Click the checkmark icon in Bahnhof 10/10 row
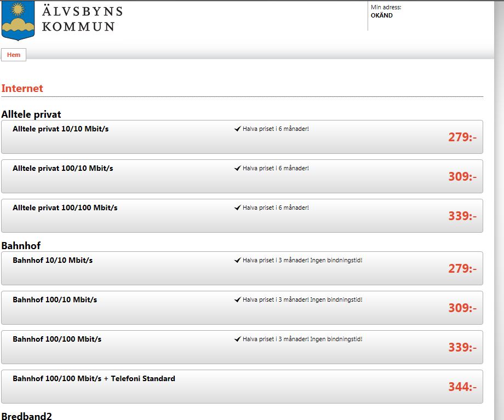The width and height of the screenshot is (504, 420). click(238, 260)
